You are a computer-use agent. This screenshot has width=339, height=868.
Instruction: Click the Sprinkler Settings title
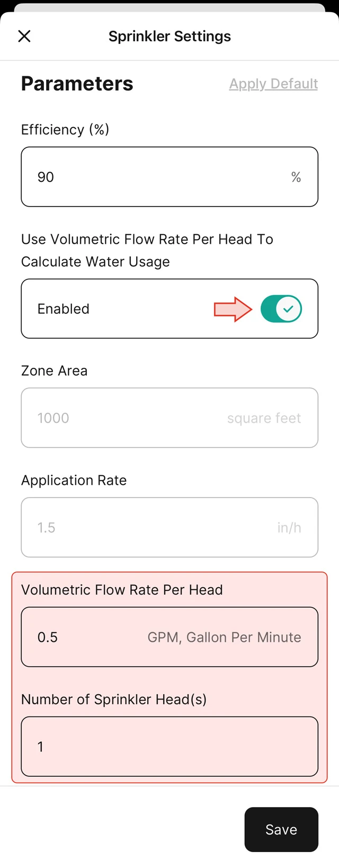(169, 36)
